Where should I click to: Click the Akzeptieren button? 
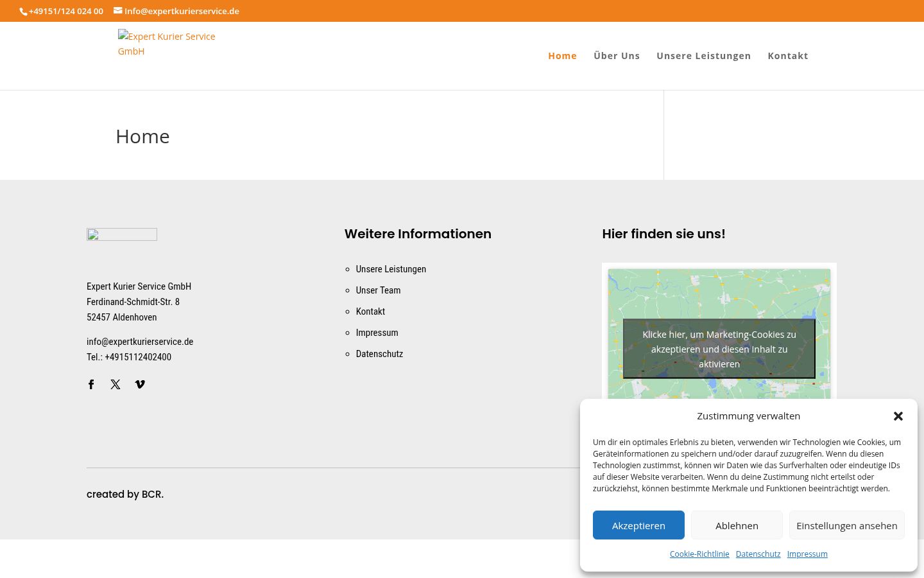638,525
